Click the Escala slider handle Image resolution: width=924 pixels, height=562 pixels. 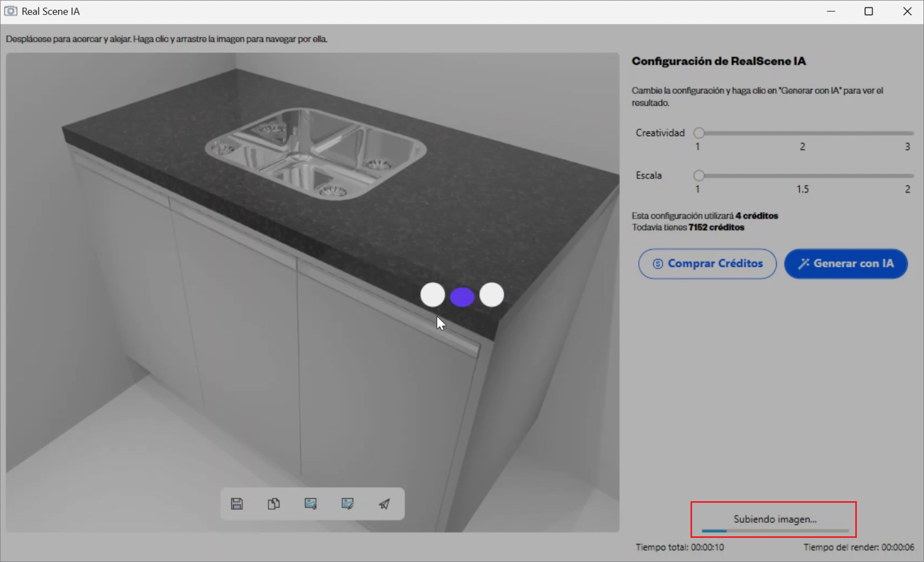699,175
